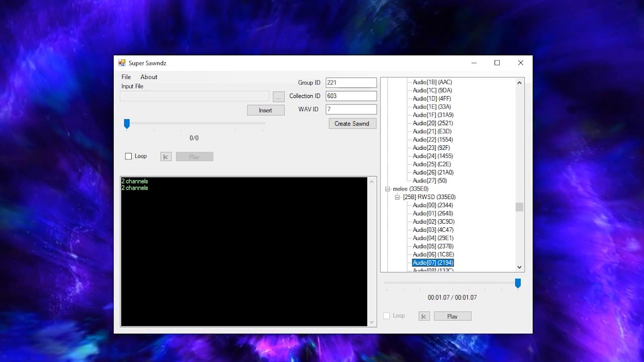
Task: Select Audio[04] (29E1)
Action: coord(433,238)
